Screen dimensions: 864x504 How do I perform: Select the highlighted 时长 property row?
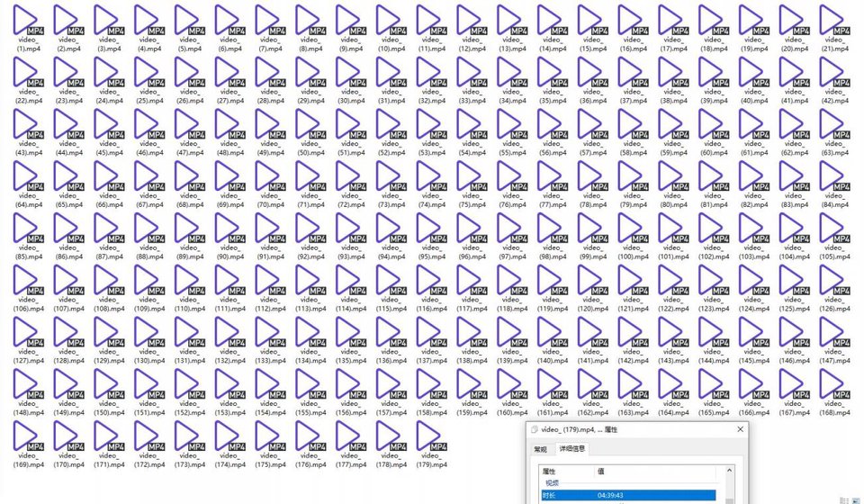coord(627,495)
